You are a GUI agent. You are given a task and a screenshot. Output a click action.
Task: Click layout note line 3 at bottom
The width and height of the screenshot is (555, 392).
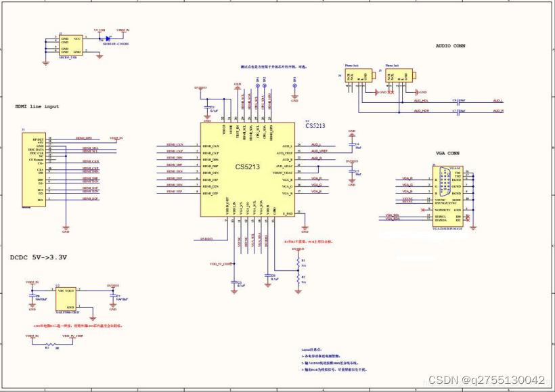tap(334, 370)
